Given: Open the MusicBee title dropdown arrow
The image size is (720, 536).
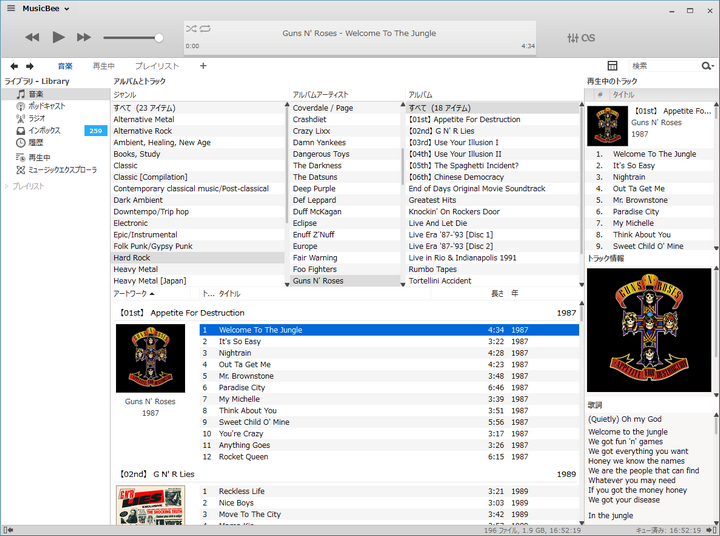Looking at the screenshot, I should (67, 9).
